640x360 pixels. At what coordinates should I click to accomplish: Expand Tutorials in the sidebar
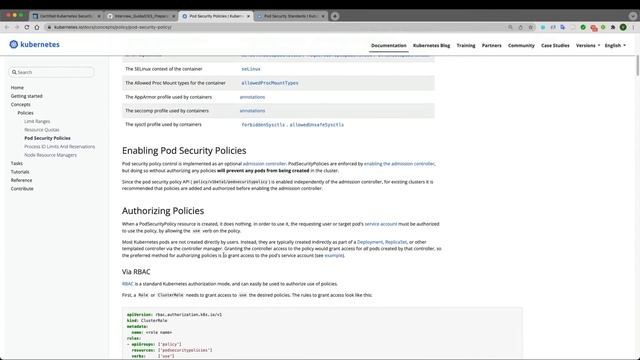click(20, 172)
